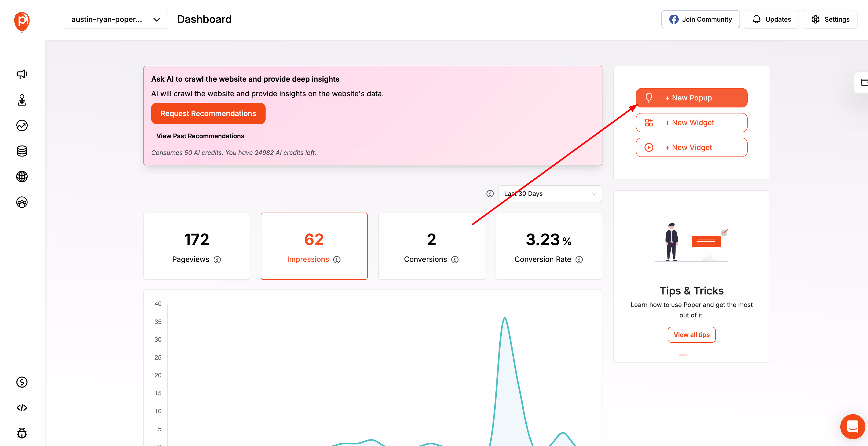Open the bug report icon at sidebar bottom

22,433
